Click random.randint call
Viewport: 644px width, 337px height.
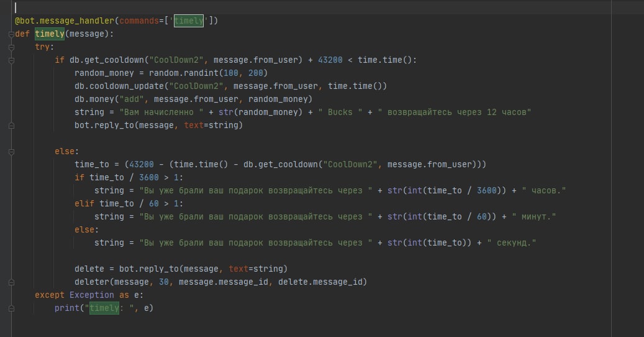(x=208, y=73)
